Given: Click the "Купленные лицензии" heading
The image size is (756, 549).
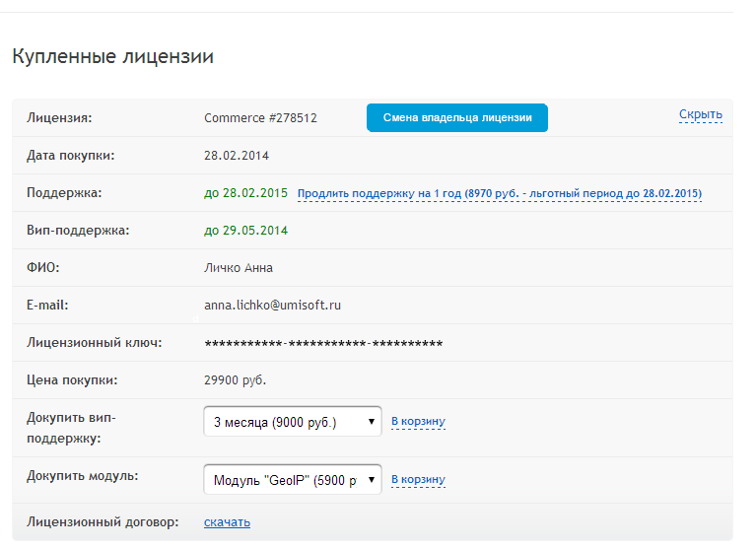Looking at the screenshot, I should point(112,57).
